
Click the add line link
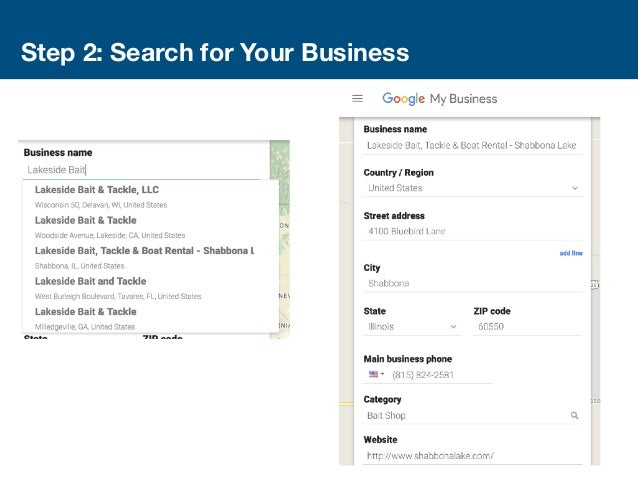(x=571, y=253)
